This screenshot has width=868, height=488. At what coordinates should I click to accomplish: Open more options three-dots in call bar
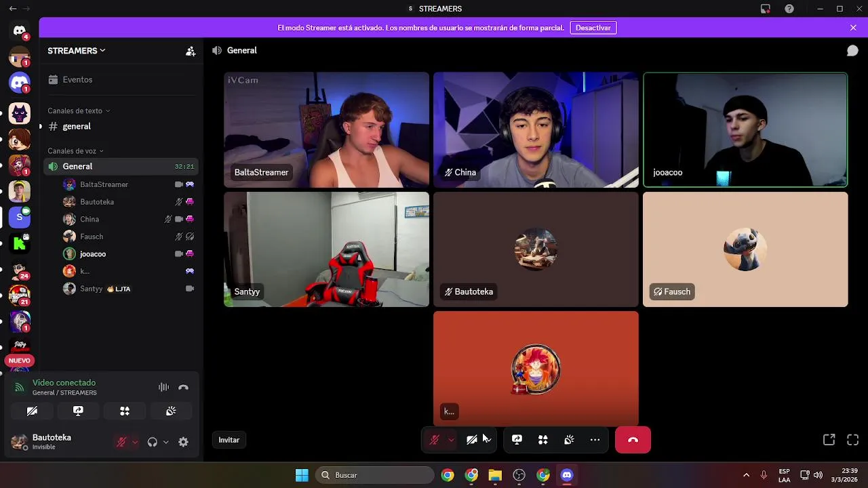coord(595,440)
